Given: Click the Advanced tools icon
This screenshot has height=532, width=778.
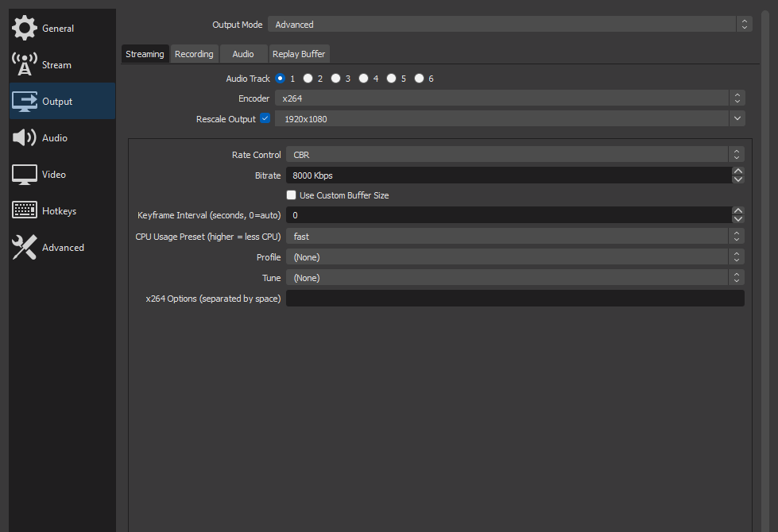Looking at the screenshot, I should pyautogui.click(x=25, y=248).
